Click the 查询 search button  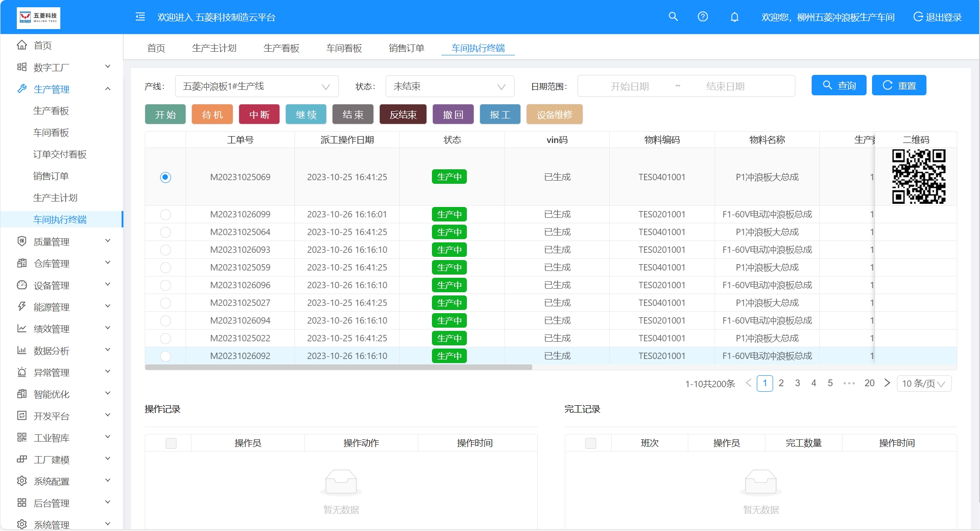tap(839, 85)
